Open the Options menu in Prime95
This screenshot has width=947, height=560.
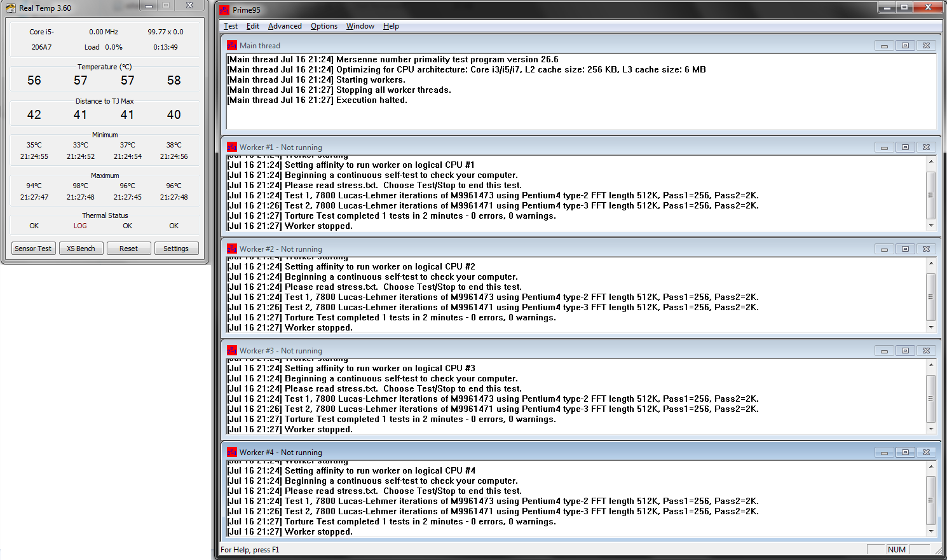coord(324,26)
